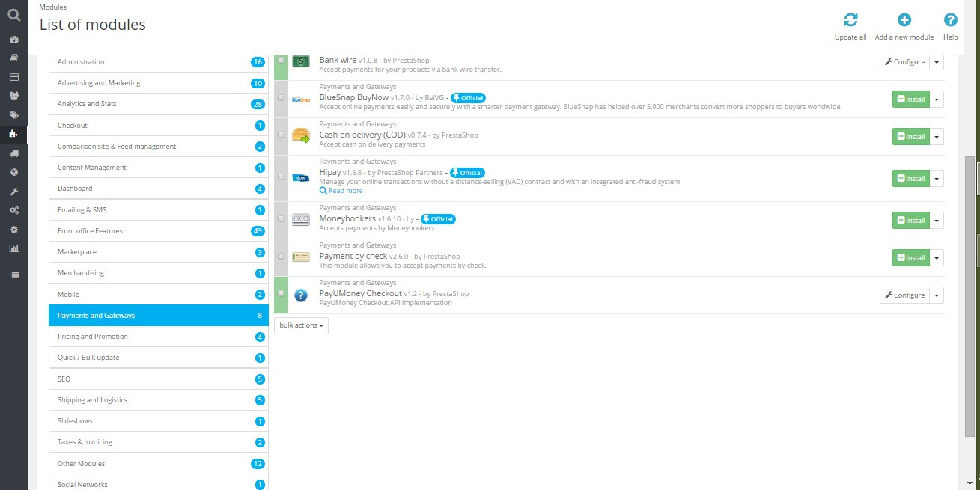Screen dimensions: 980x490
Task: Select the Shipping and Logistics category
Action: pyautogui.click(x=159, y=400)
